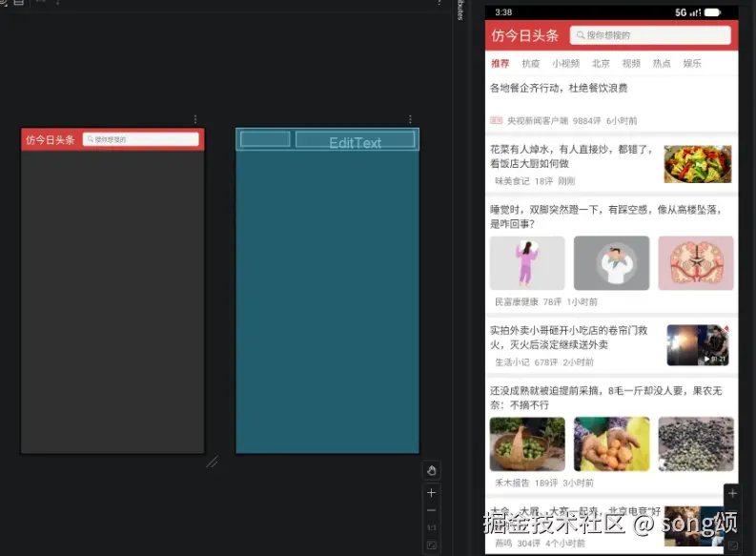Open the article about 花菜有人焯水
This screenshot has height=556, width=756.
[x=572, y=156]
